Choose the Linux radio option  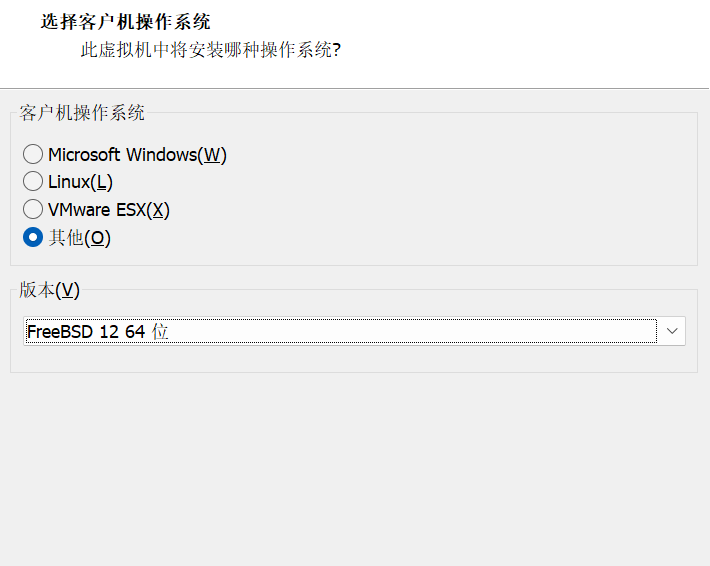[33, 182]
